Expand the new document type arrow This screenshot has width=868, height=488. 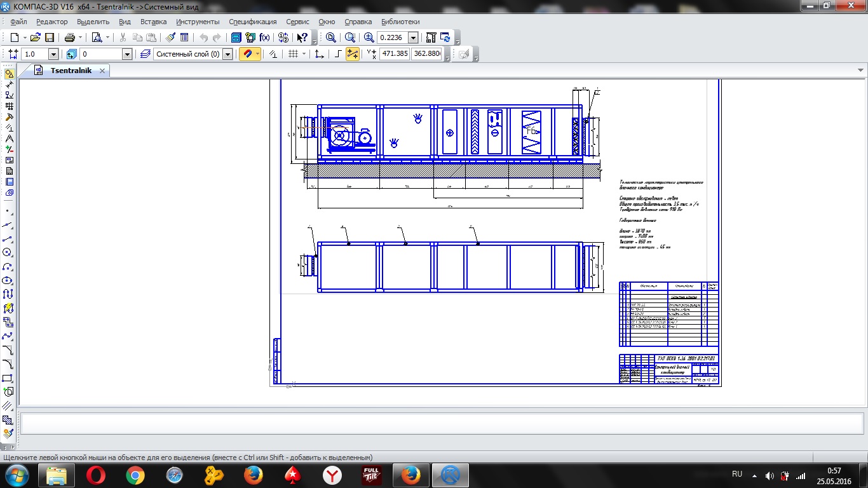(x=24, y=37)
